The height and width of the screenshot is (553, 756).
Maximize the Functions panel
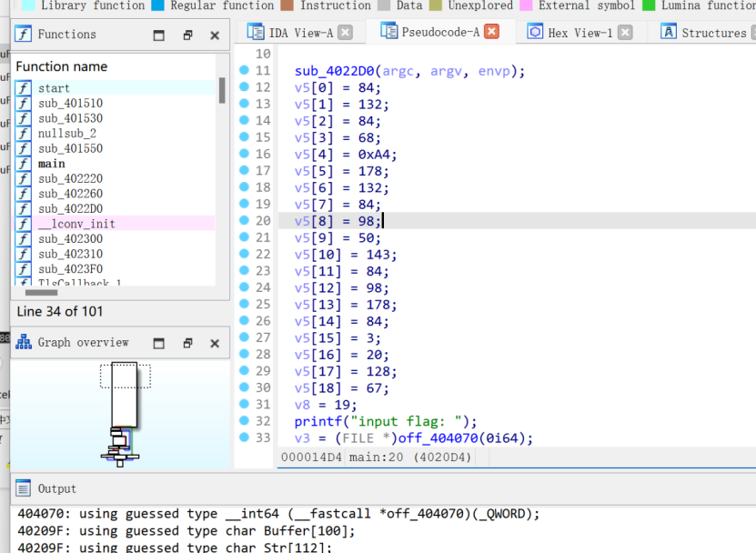tap(158, 35)
